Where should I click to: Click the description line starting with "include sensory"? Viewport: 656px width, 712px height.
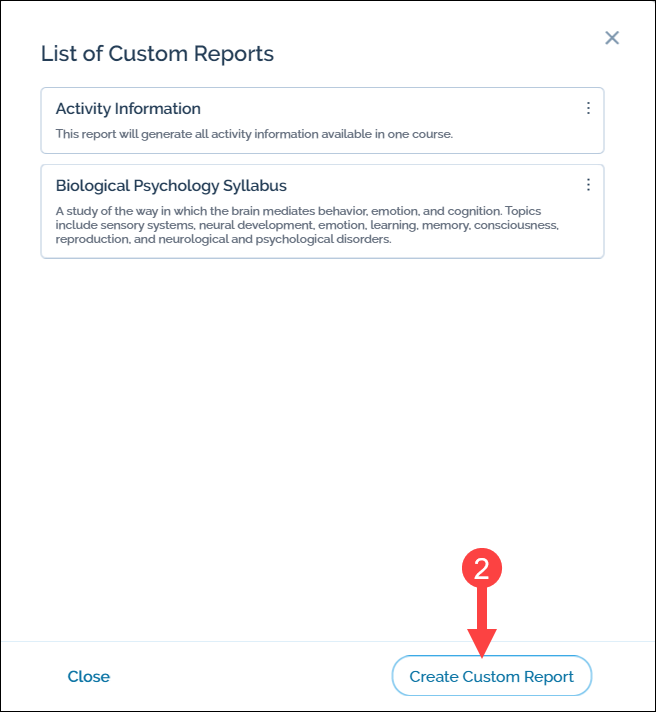pos(306,225)
